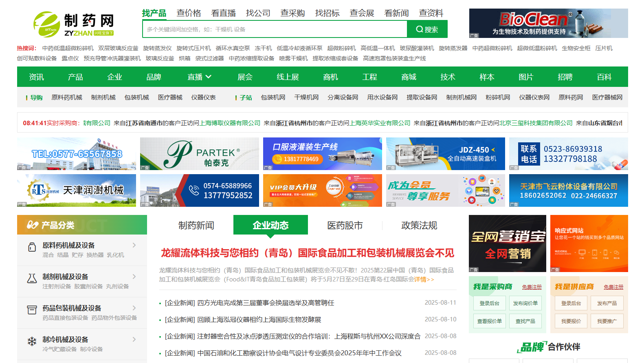The image size is (644, 363).
Task: Click the 药品包装机械及设备 box icon
Action: [32, 310]
